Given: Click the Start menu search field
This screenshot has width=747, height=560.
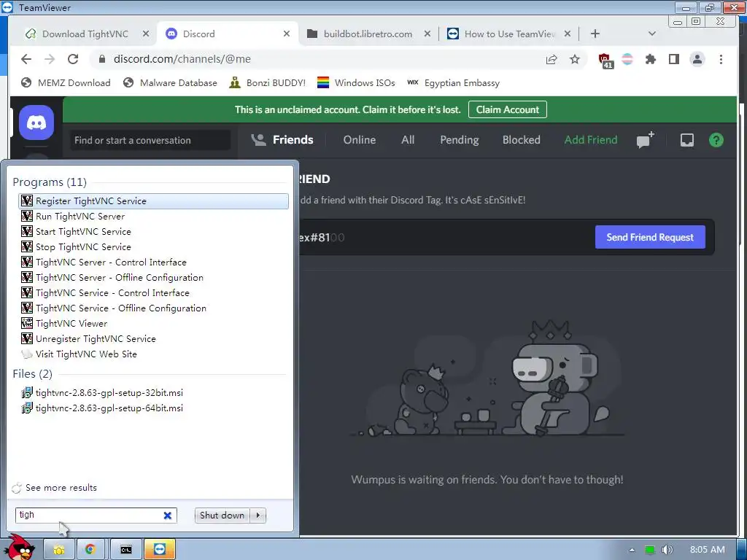Looking at the screenshot, I should point(96,516).
